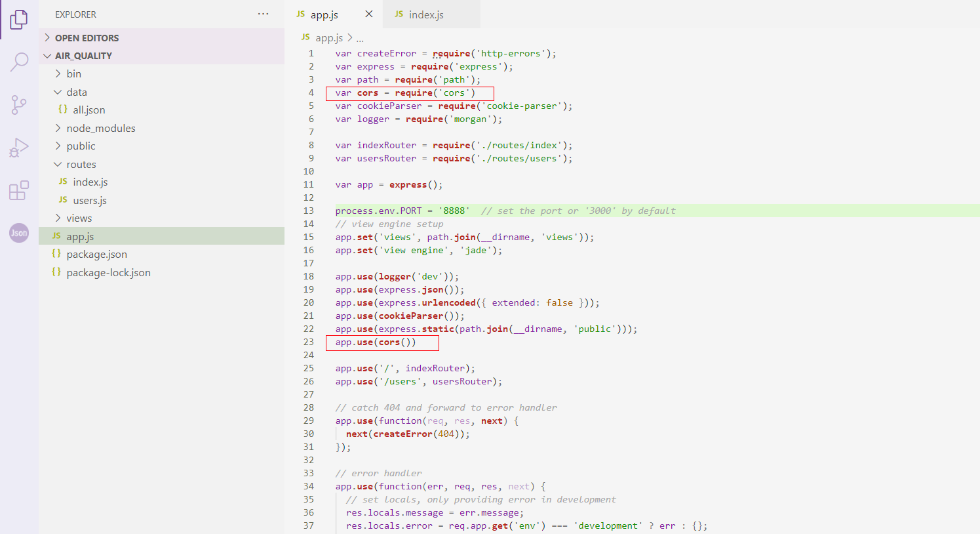Expand the views folder
Screen dimensions: 980x534
[x=58, y=218]
